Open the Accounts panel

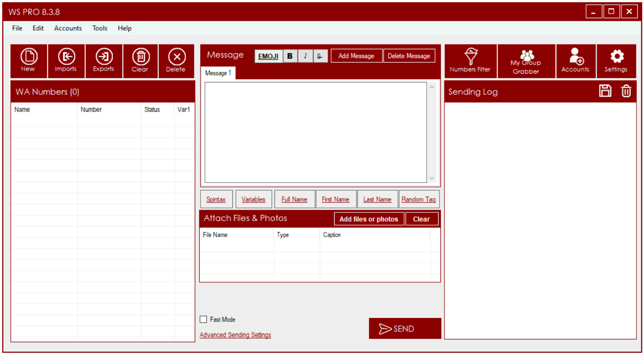pyautogui.click(x=575, y=61)
